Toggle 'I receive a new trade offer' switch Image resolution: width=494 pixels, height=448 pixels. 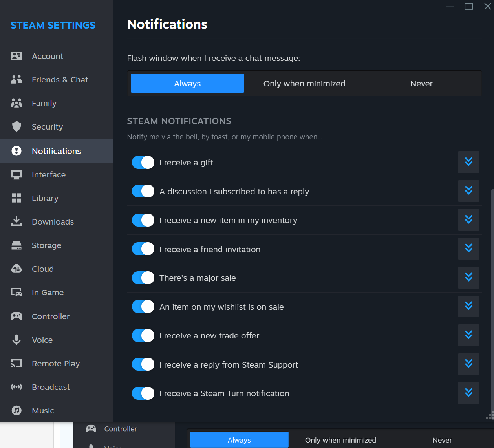point(143,335)
